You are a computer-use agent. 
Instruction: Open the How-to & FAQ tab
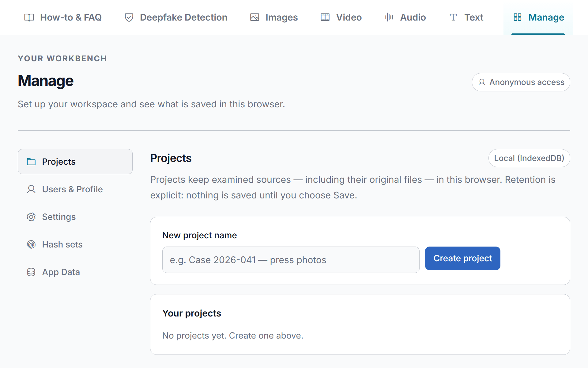coord(63,17)
